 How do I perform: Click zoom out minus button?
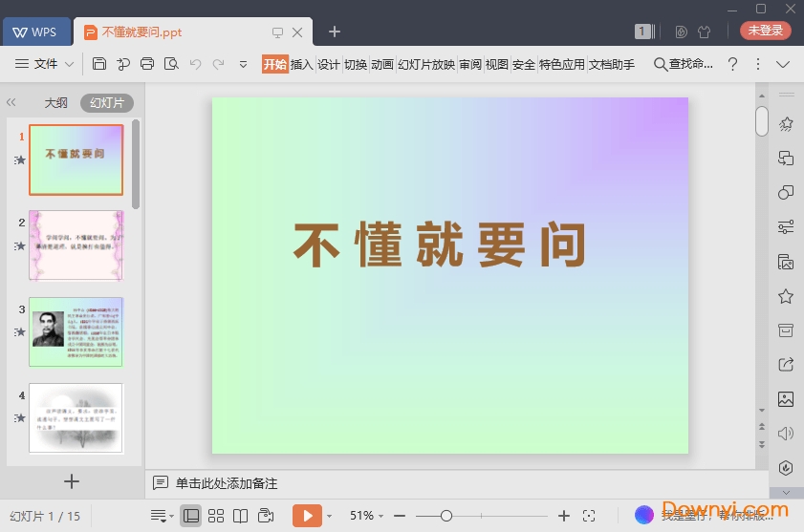(x=400, y=516)
